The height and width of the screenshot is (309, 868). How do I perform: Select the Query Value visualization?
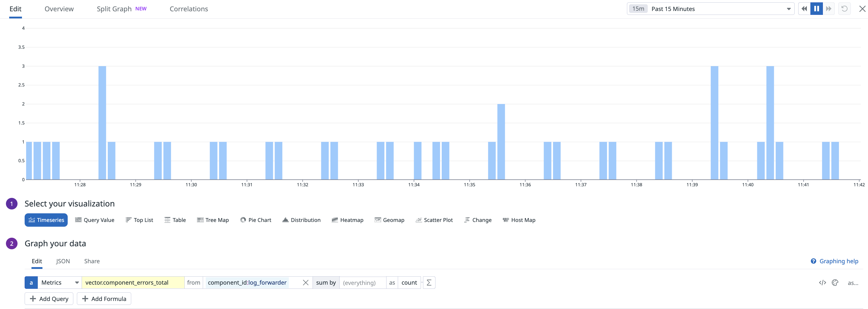pyautogui.click(x=95, y=220)
